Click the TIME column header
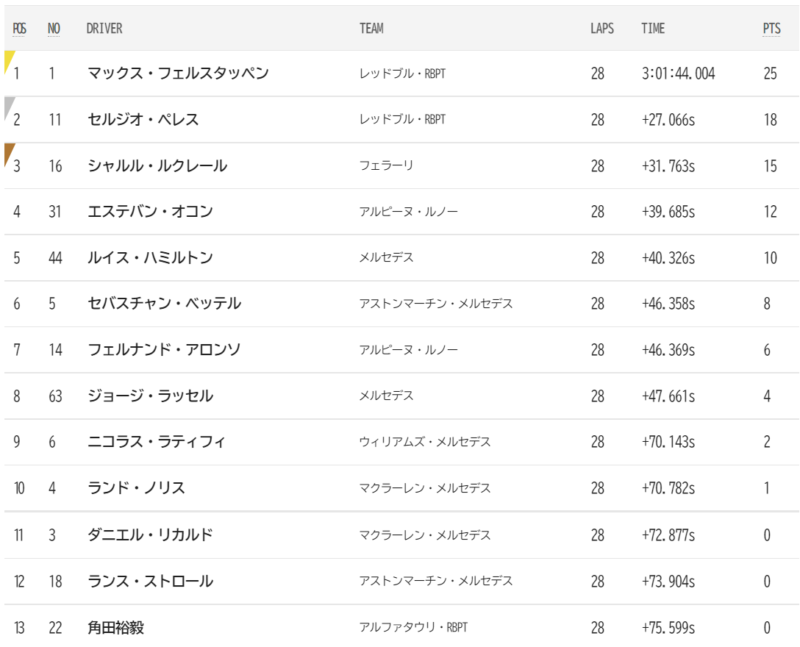 pyautogui.click(x=653, y=29)
